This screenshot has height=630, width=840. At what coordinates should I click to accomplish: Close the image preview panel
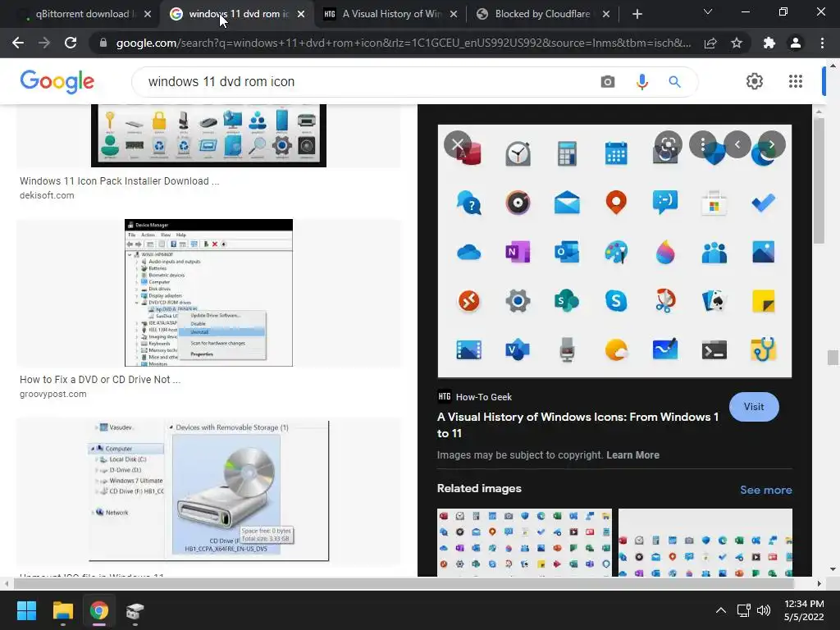[x=458, y=144]
